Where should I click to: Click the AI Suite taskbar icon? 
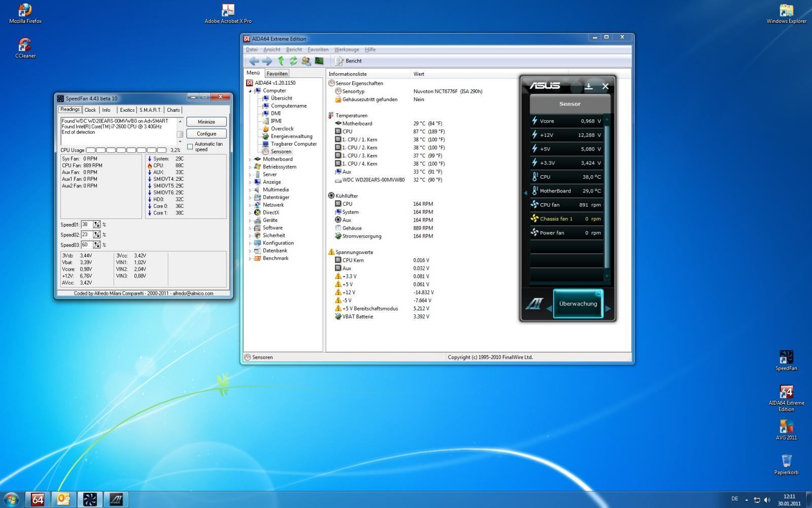point(116,499)
